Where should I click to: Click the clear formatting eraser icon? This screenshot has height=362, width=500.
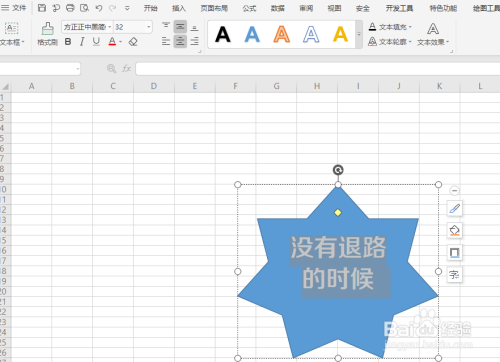click(133, 42)
